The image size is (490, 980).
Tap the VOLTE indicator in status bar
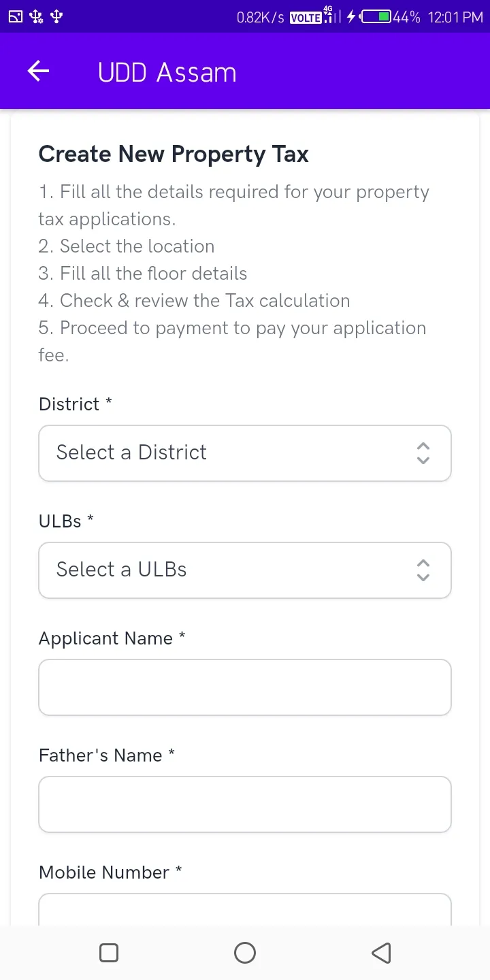pyautogui.click(x=306, y=18)
